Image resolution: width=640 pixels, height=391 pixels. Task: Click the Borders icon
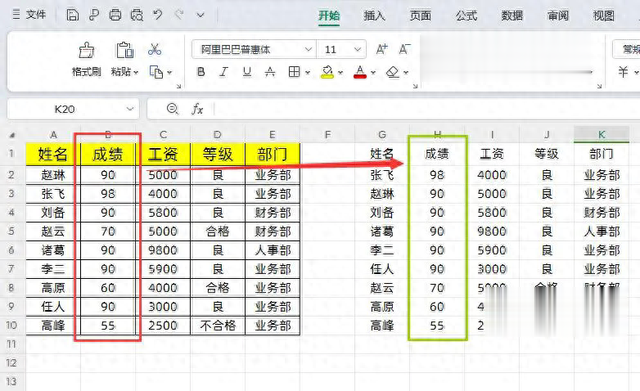[x=294, y=72]
